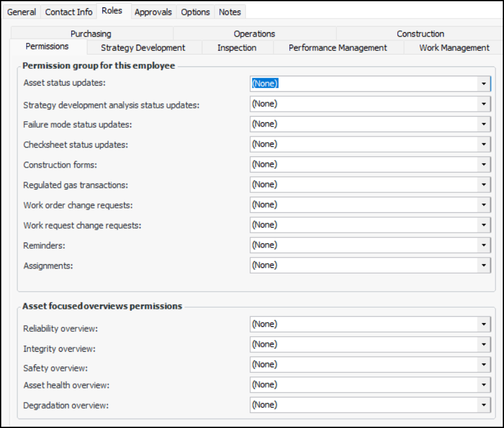504x428 pixels.
Task: Switch to the Purchasing sub-tab
Action: 91,34
